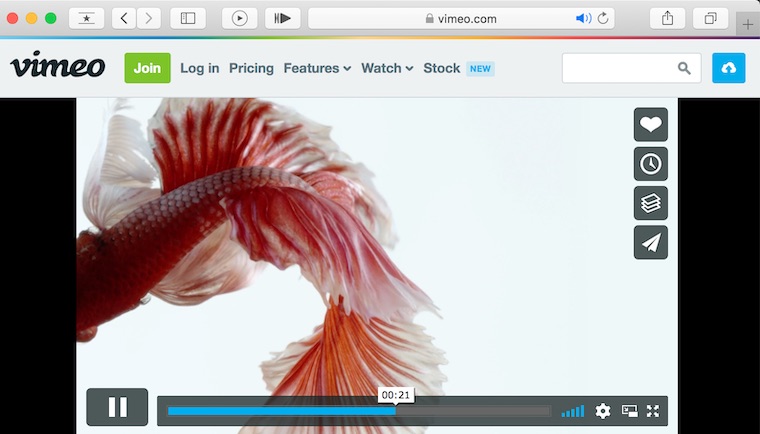Click the Safari toolbar play button
The width and height of the screenshot is (760, 434).
point(239,18)
